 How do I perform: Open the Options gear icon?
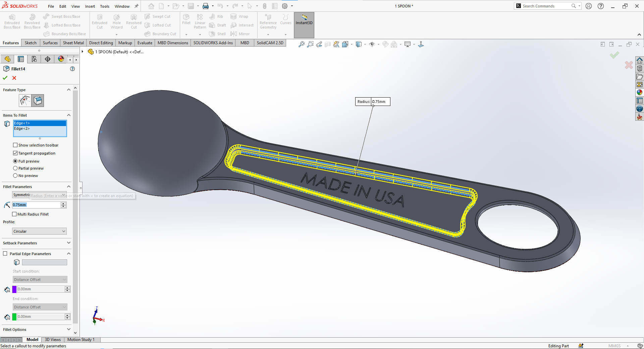[x=285, y=6]
